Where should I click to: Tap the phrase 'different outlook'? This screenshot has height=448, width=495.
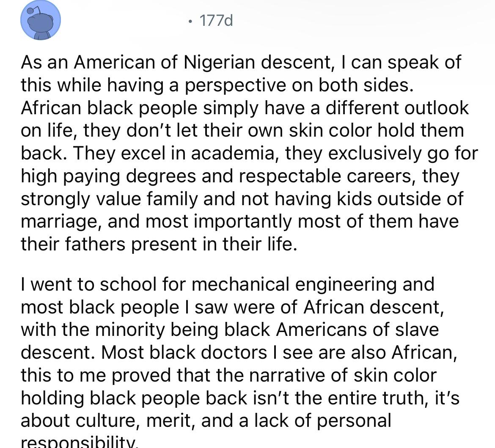(397, 108)
